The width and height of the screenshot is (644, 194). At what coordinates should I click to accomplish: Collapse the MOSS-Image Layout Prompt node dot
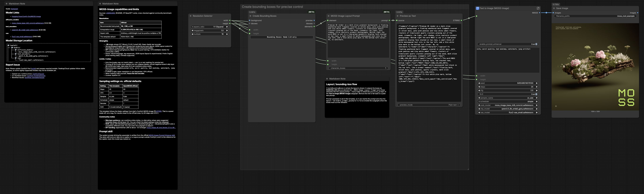pyautogui.click(x=328, y=16)
